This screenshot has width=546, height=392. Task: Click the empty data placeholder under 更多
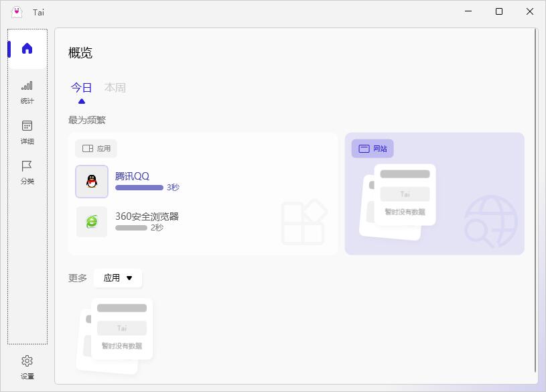coord(115,335)
